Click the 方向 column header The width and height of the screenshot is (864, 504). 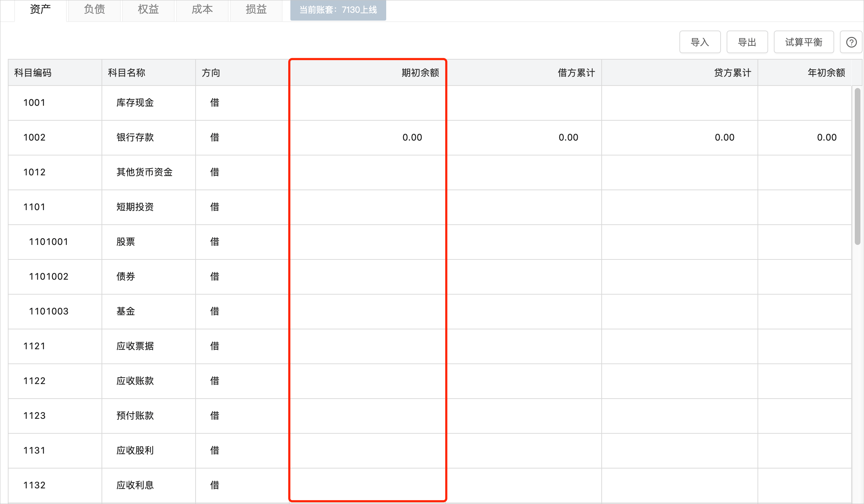pyautogui.click(x=242, y=73)
